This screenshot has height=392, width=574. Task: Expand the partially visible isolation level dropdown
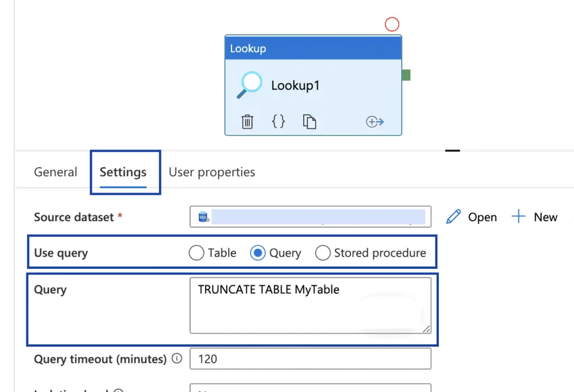[311, 388]
